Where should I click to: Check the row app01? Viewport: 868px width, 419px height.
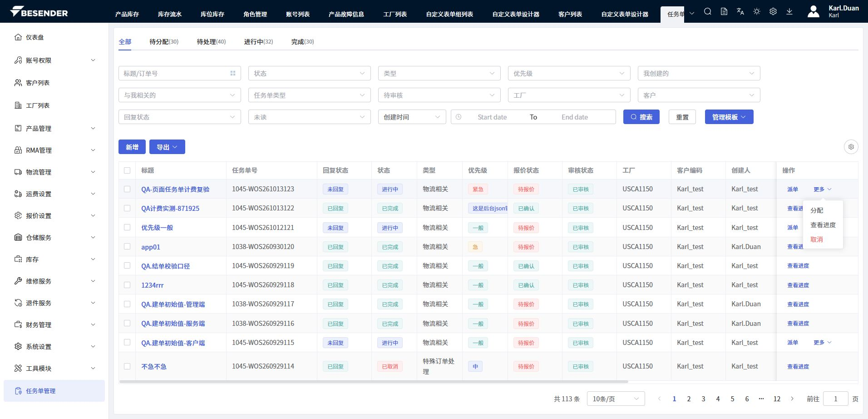click(x=127, y=246)
